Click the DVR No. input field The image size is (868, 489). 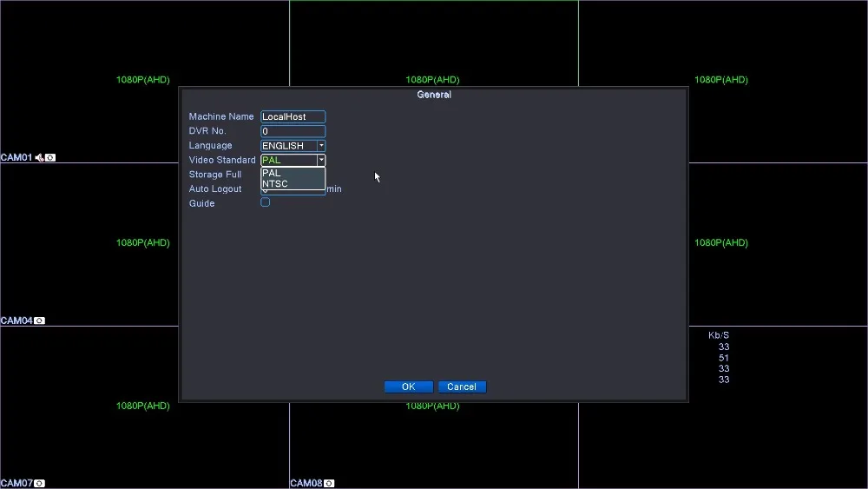click(293, 131)
